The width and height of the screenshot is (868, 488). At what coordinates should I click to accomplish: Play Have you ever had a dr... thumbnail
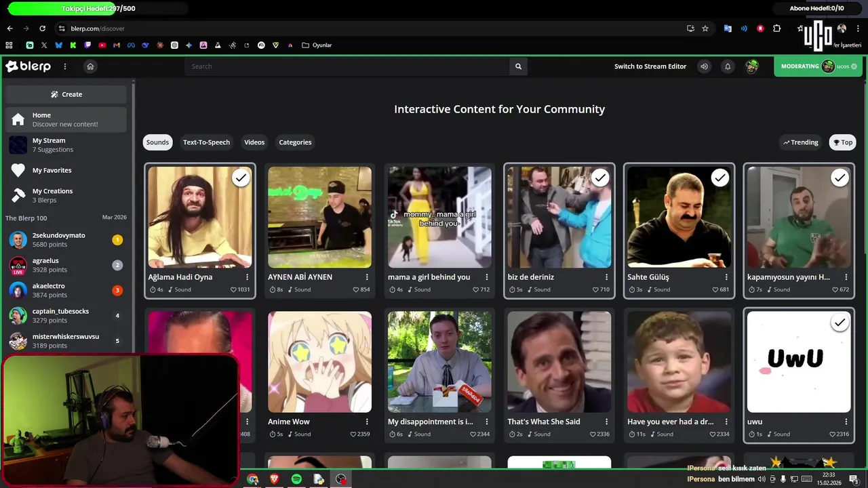(x=679, y=362)
